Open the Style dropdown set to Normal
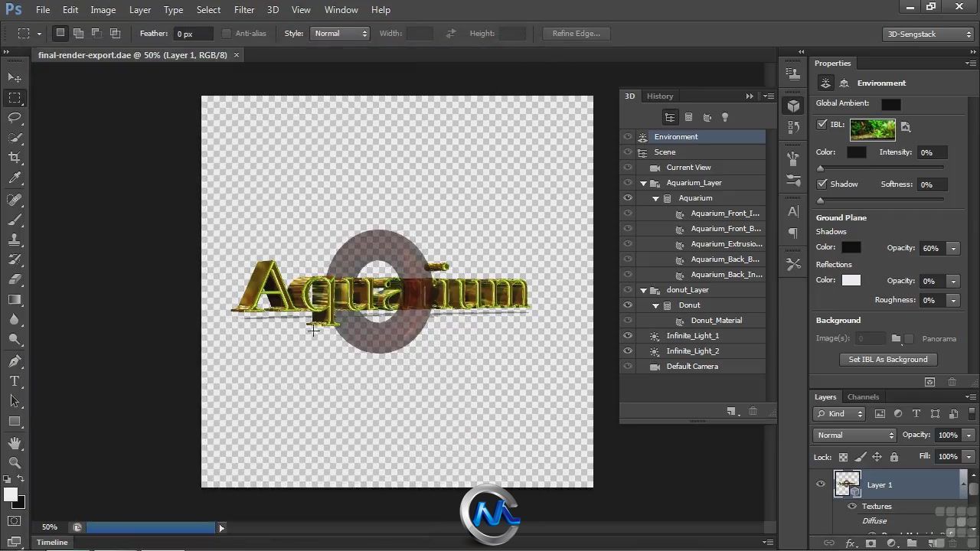This screenshot has height=551, width=980. click(x=340, y=34)
